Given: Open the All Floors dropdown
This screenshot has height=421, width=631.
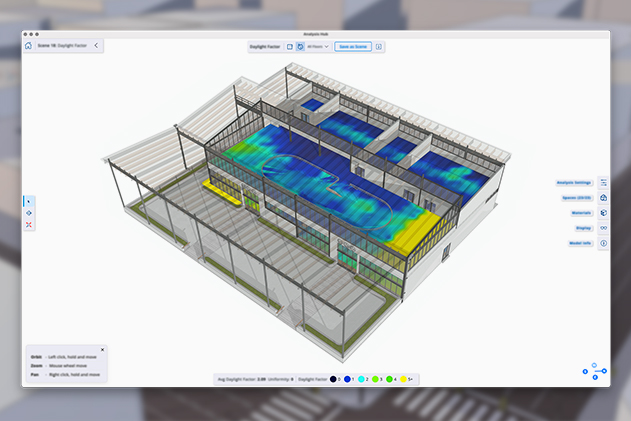Looking at the screenshot, I should [x=318, y=47].
